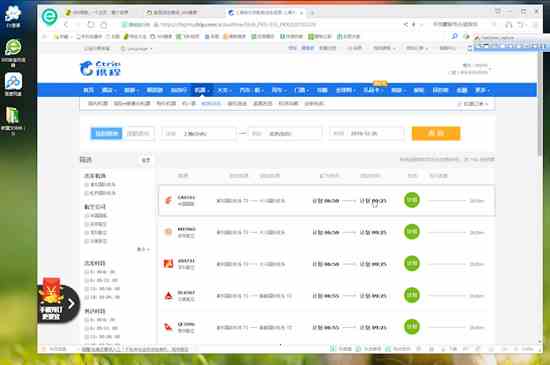Click the browser share icon beside address bar
550x365 pixels.
(x=405, y=25)
